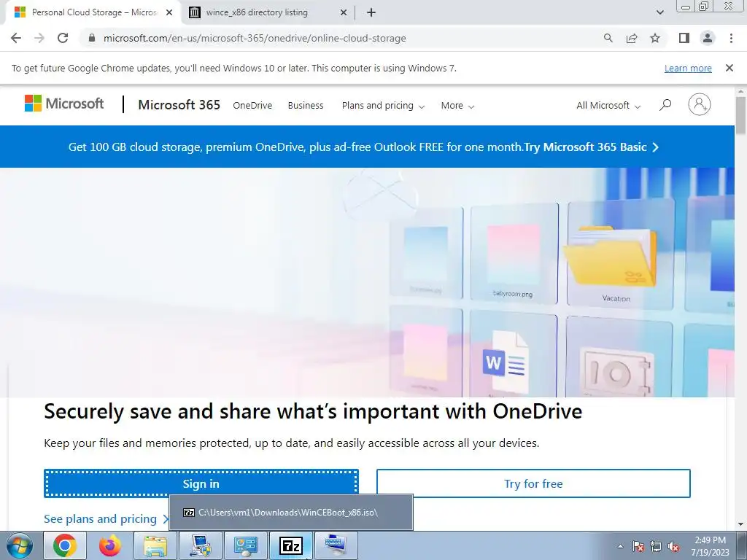The width and height of the screenshot is (747, 560).
Task: Click the address bar URL field
Action: [255, 38]
